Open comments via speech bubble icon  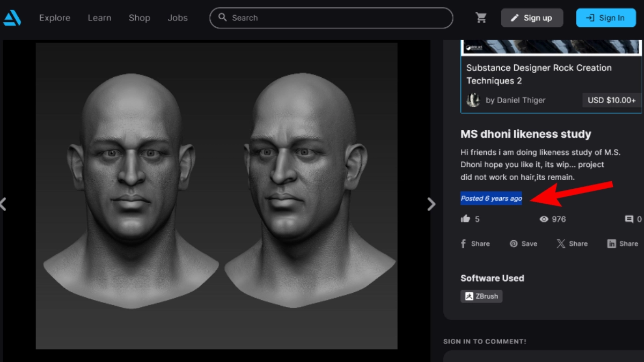[x=629, y=219]
